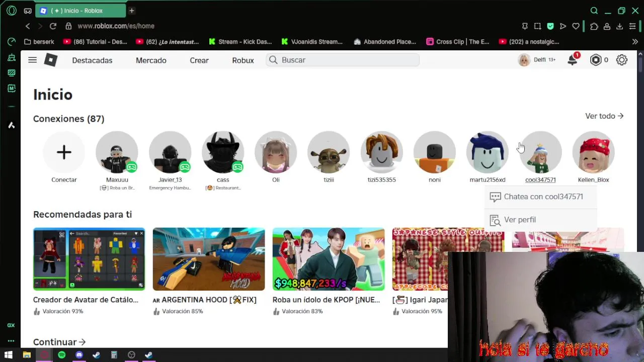The width and height of the screenshot is (644, 362).
Task: Click tiziii's connection avatar
Action: click(329, 152)
